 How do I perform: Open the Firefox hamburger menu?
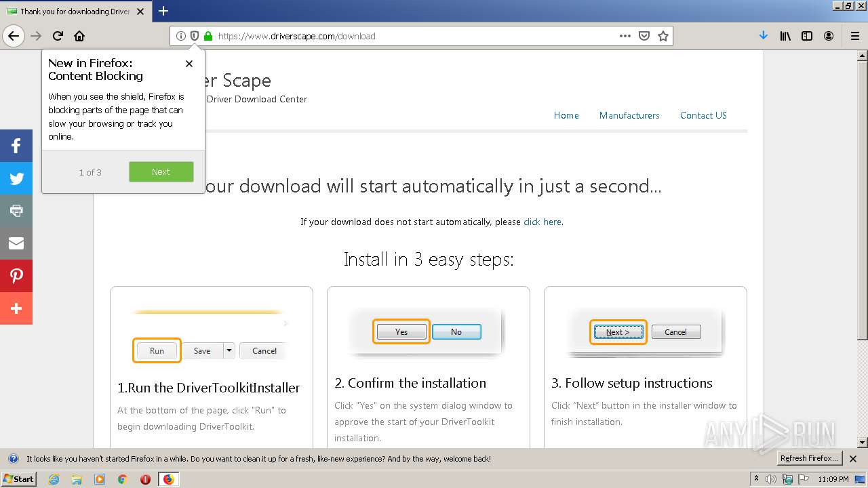tap(855, 36)
